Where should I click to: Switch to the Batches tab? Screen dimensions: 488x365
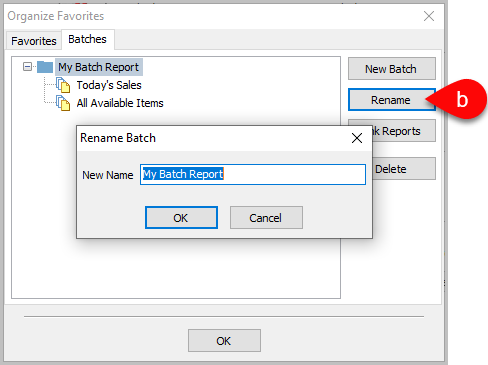tap(87, 39)
